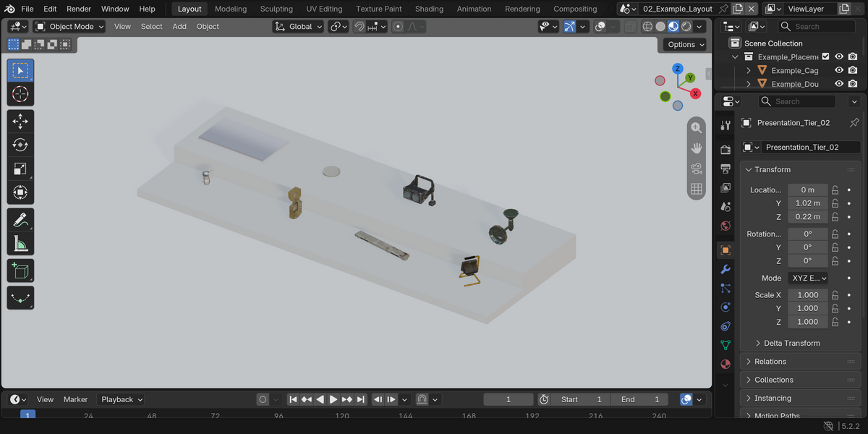
Task: Select the Measure tool
Action: tap(20, 244)
